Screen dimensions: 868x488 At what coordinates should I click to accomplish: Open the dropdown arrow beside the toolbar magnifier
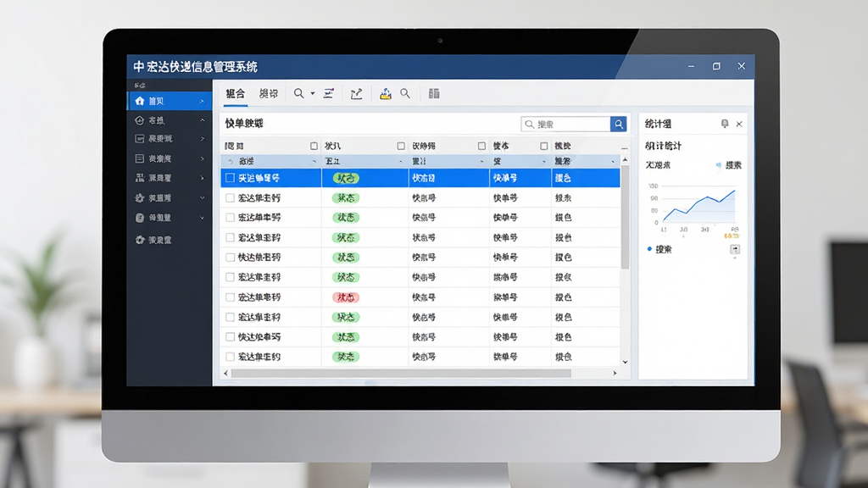(313, 94)
